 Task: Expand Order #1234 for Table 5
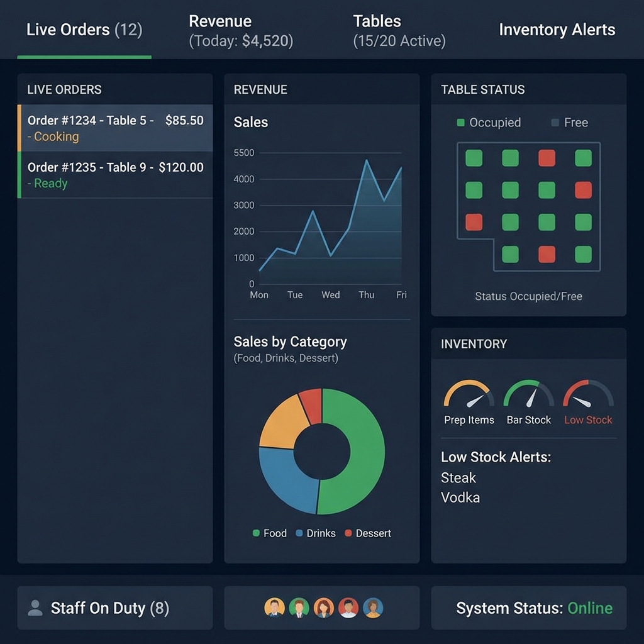click(115, 127)
